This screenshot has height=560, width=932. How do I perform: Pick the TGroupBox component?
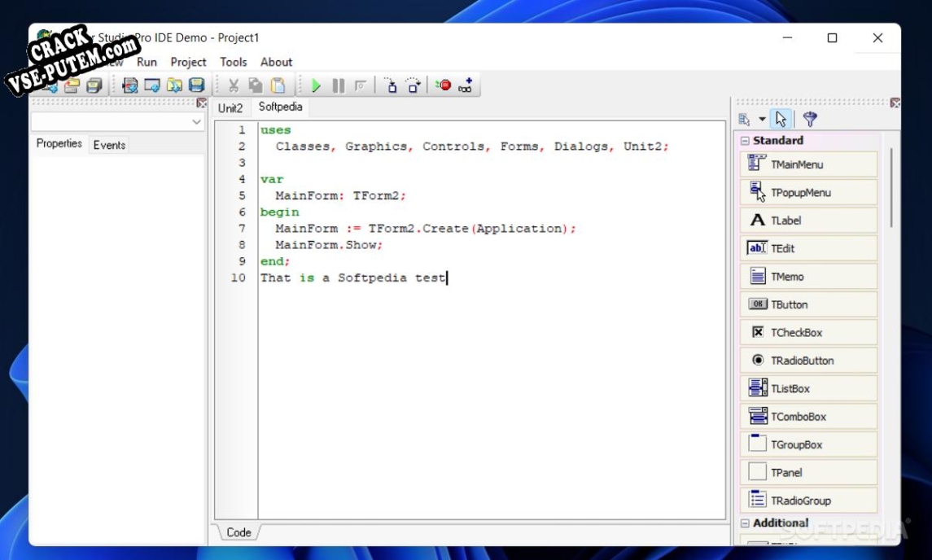808,444
